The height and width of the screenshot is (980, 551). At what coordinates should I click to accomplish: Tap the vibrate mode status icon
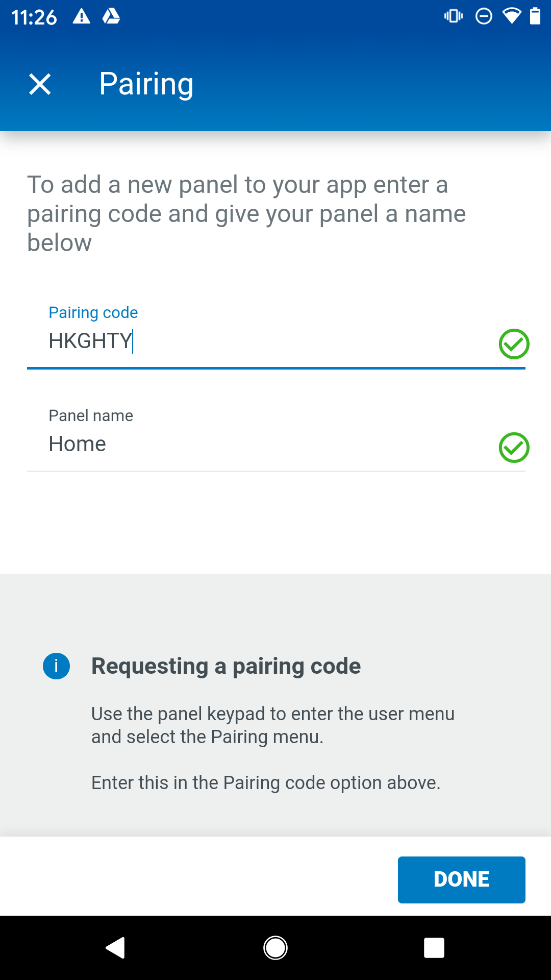454,16
